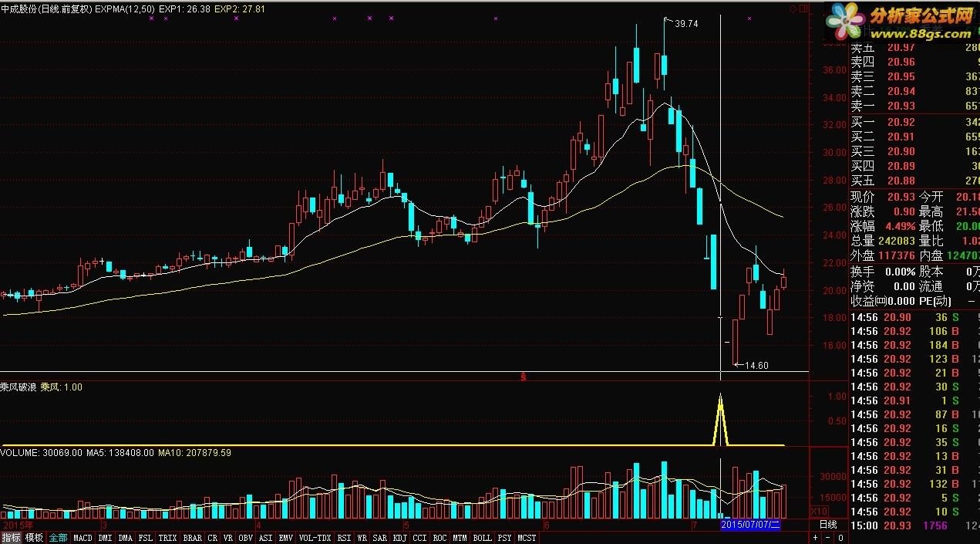Click the 卖三 ask price 20.95
The image size is (980, 544).
pos(901,76)
